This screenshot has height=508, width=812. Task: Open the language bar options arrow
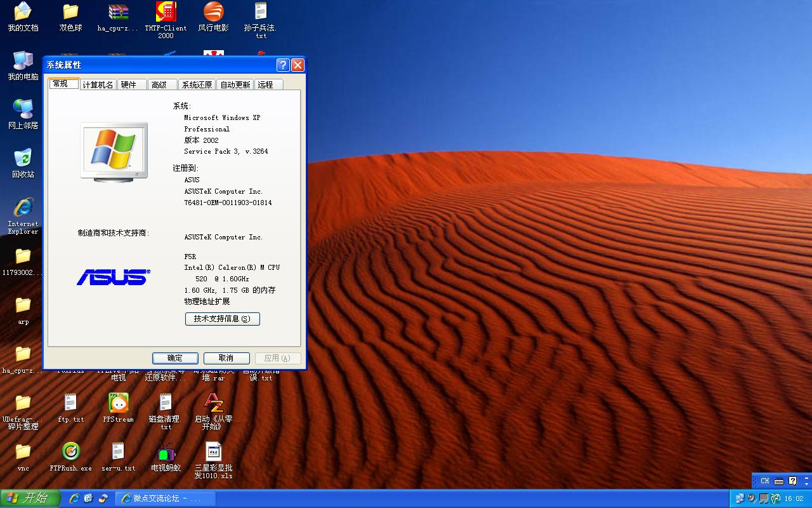point(807,485)
